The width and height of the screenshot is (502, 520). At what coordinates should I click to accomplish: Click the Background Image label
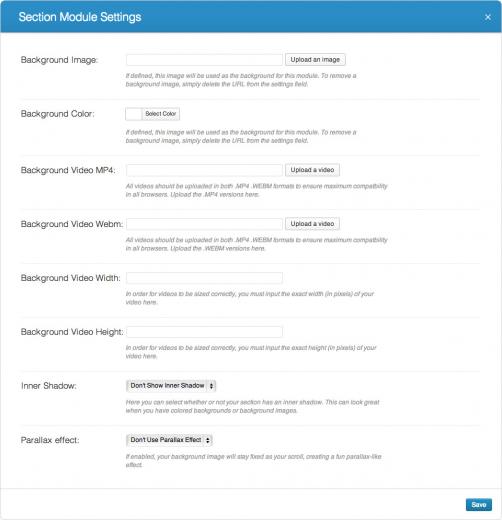pyautogui.click(x=59, y=60)
